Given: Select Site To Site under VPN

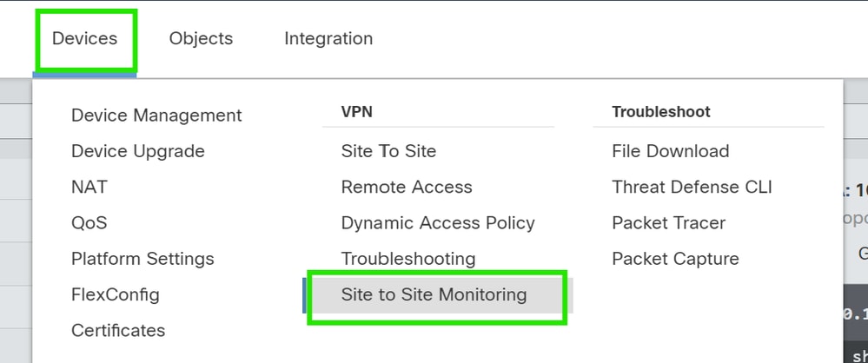Looking at the screenshot, I should tap(388, 151).
